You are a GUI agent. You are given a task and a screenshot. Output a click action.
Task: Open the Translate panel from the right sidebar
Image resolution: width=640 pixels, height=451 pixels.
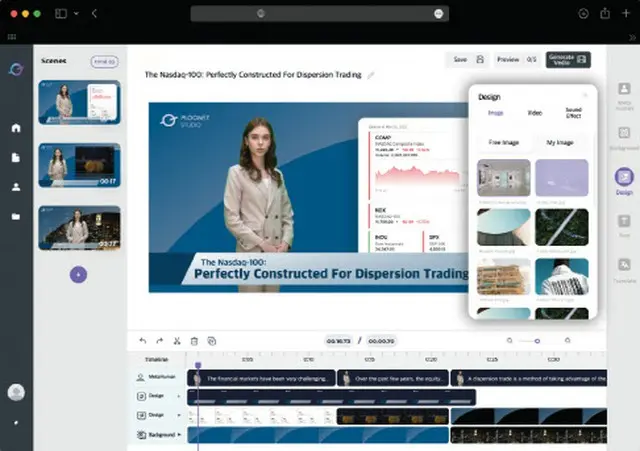click(624, 270)
